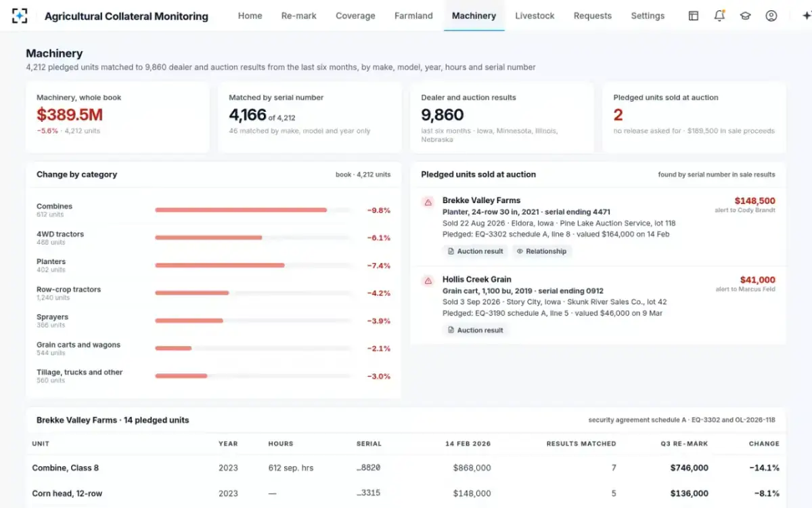This screenshot has width=812, height=508.
Task: Select the Machinery tab
Action: pyautogui.click(x=474, y=16)
